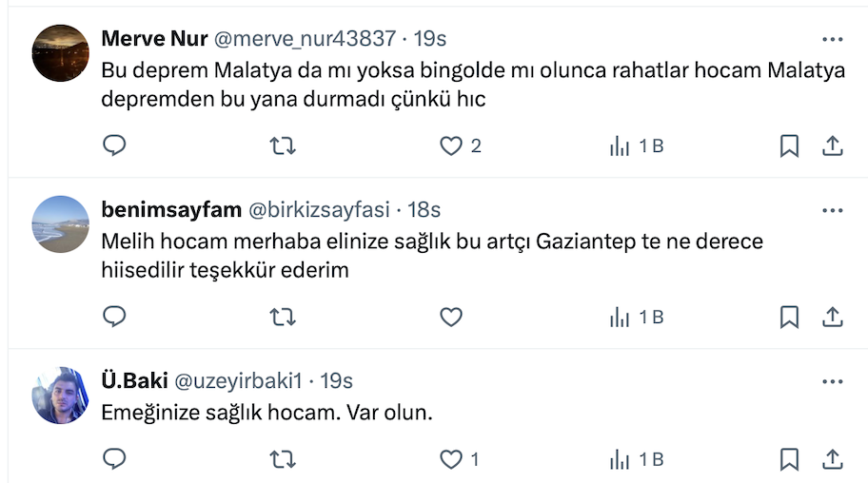Click Ü.Baki's profile avatar

pos(61,395)
